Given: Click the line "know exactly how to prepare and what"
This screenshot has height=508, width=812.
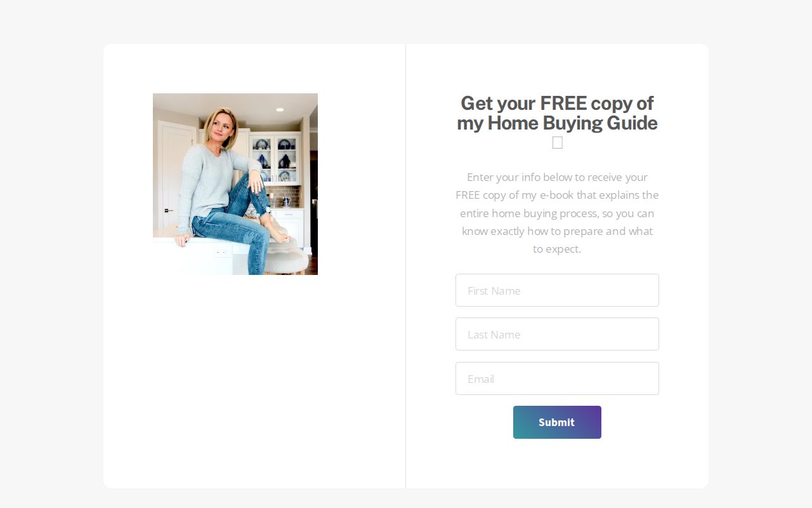Looking at the screenshot, I should (557, 231).
